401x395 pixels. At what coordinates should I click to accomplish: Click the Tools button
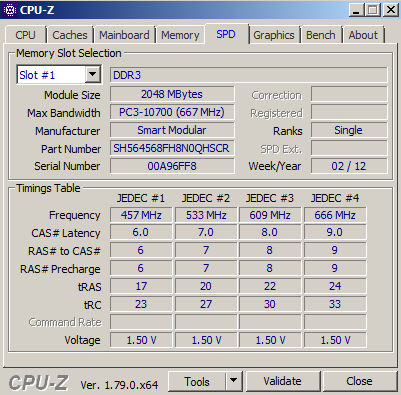pos(197,381)
